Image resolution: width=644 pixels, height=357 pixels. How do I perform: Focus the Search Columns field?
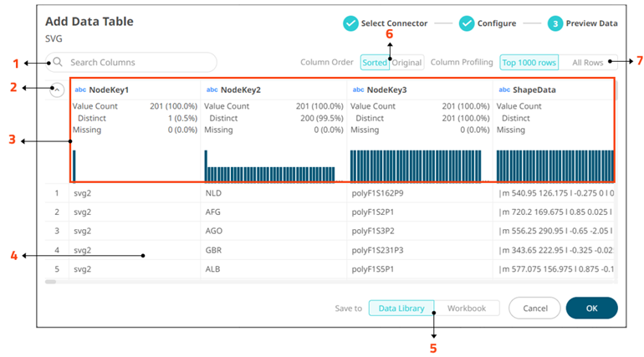pyautogui.click(x=138, y=63)
